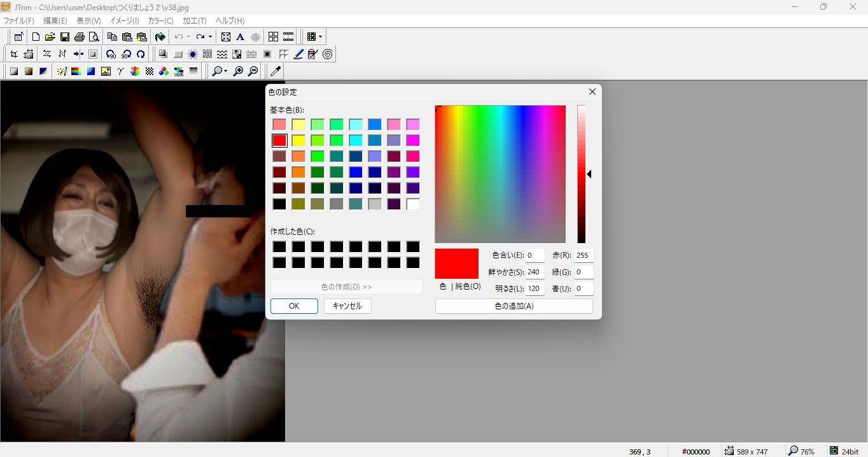The height and width of the screenshot is (457, 868).
Task: Pick the white basic color swatch
Action: coord(413,204)
